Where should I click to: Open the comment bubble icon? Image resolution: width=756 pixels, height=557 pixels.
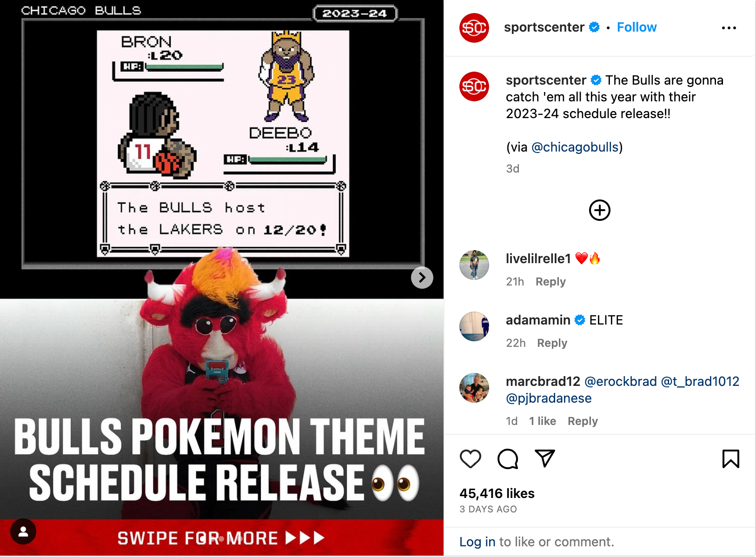[508, 459]
